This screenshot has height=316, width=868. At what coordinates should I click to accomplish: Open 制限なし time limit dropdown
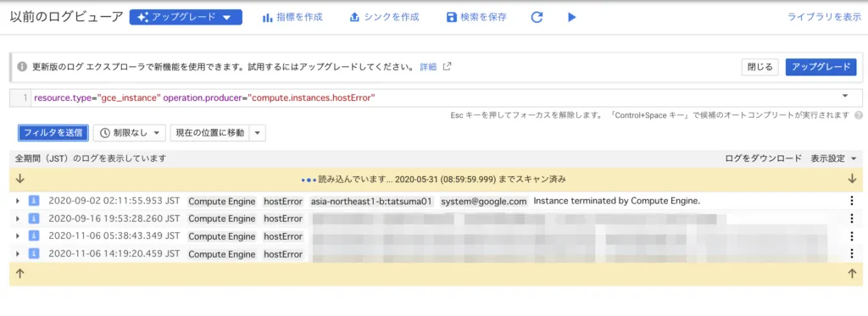tap(130, 133)
